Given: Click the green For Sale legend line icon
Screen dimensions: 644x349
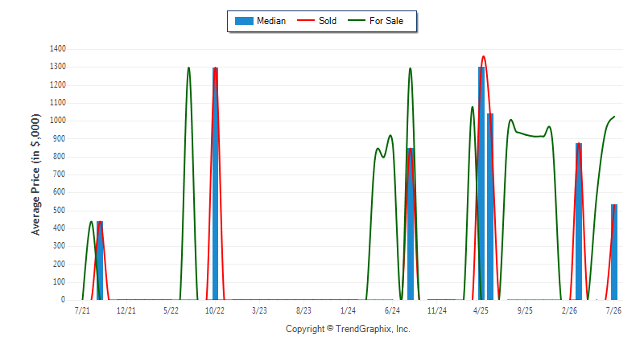Looking at the screenshot, I should [356, 20].
